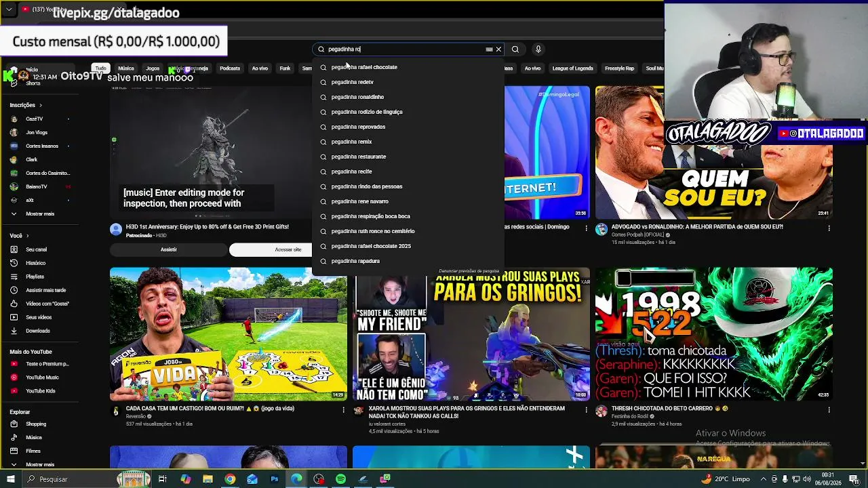
Task: Open the 'YouTube Kids' icon
Action: pos(14,391)
